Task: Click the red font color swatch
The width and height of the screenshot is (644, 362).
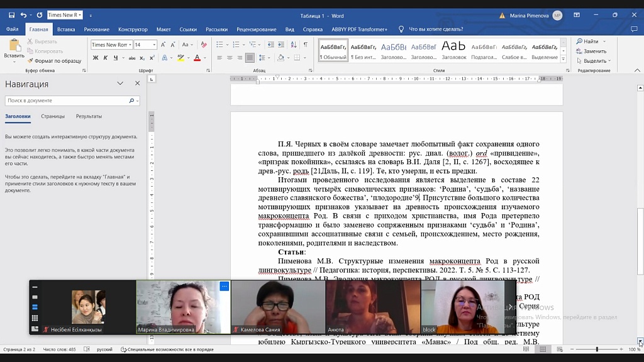Action: (x=197, y=58)
